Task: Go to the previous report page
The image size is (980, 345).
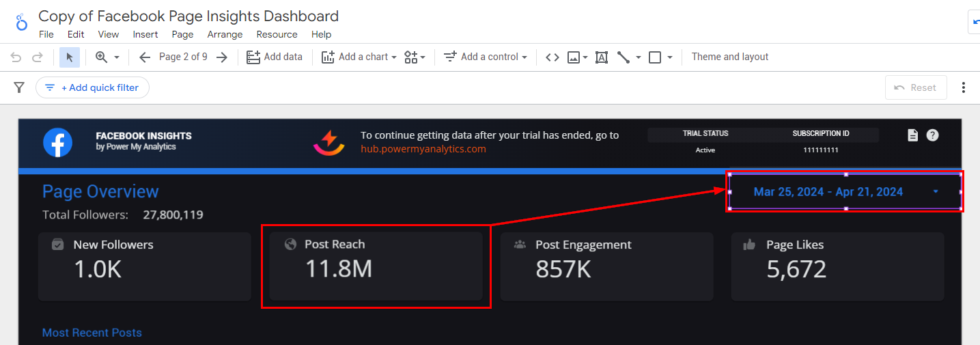Action: coord(144,57)
